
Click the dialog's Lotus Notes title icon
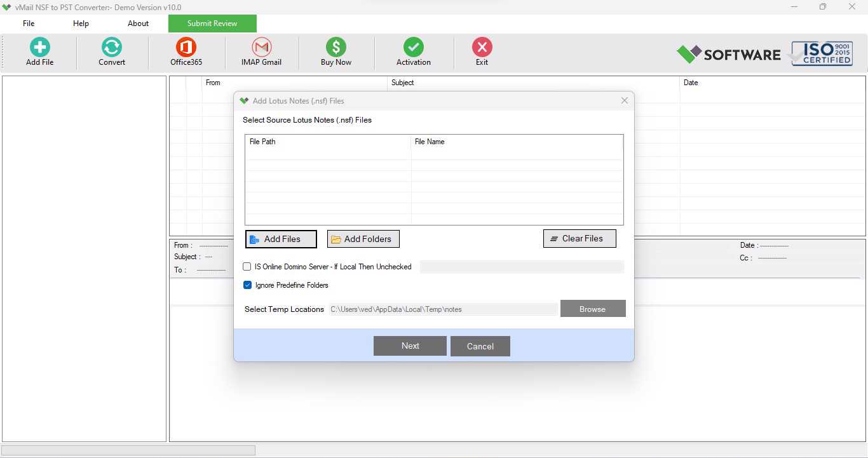click(x=244, y=101)
